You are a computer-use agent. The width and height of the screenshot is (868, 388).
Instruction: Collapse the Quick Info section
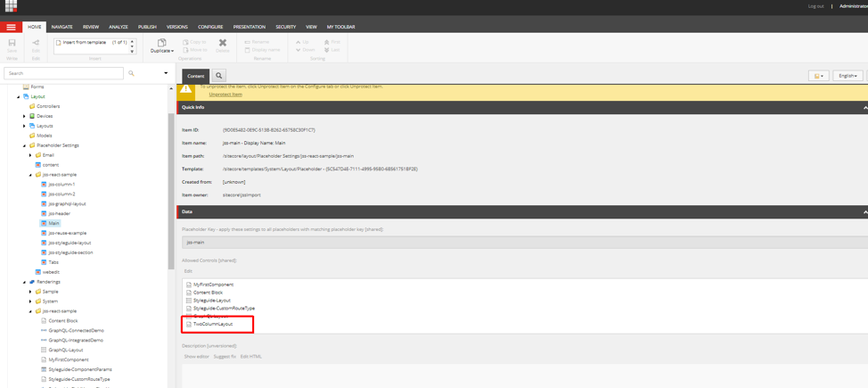(x=864, y=107)
